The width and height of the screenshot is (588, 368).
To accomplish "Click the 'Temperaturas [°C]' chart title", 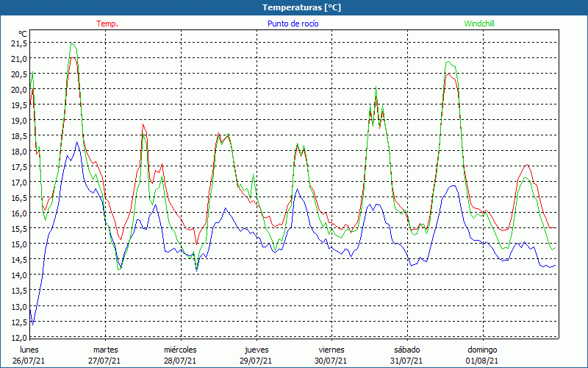I will [301, 7].
